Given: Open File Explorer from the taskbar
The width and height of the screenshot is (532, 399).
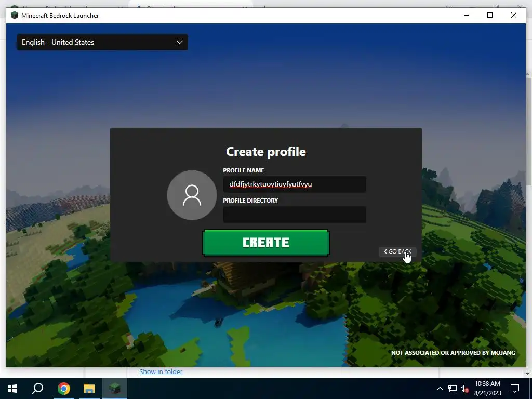Looking at the screenshot, I should click(89, 389).
